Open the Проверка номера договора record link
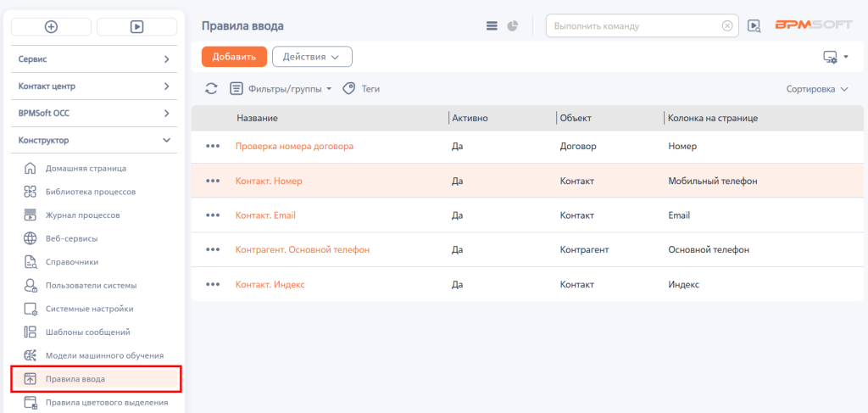 click(x=294, y=146)
